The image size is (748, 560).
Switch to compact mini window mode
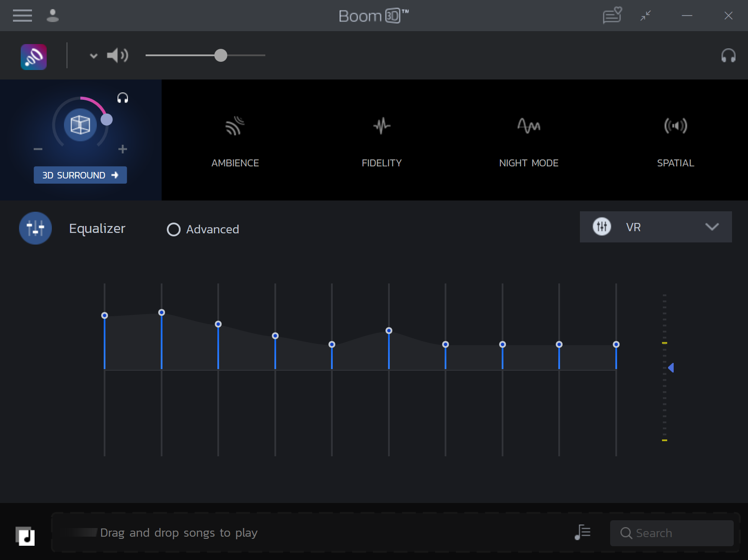pyautogui.click(x=646, y=16)
